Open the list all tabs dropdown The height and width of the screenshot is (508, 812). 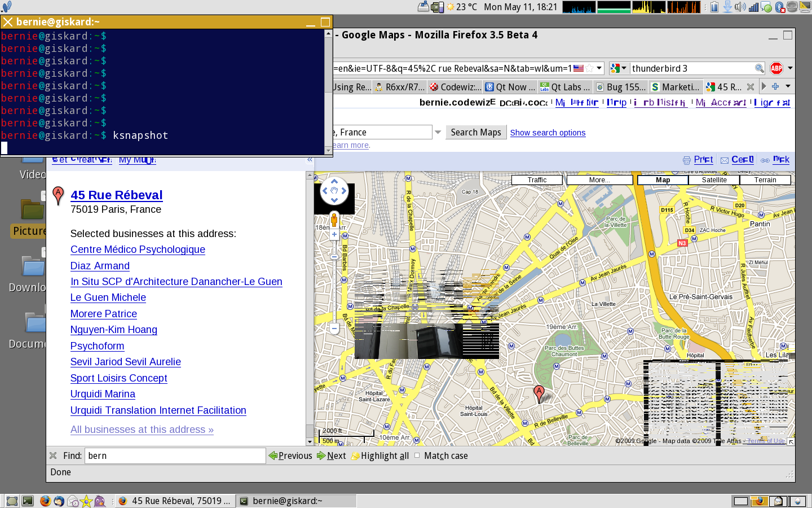[x=788, y=86]
